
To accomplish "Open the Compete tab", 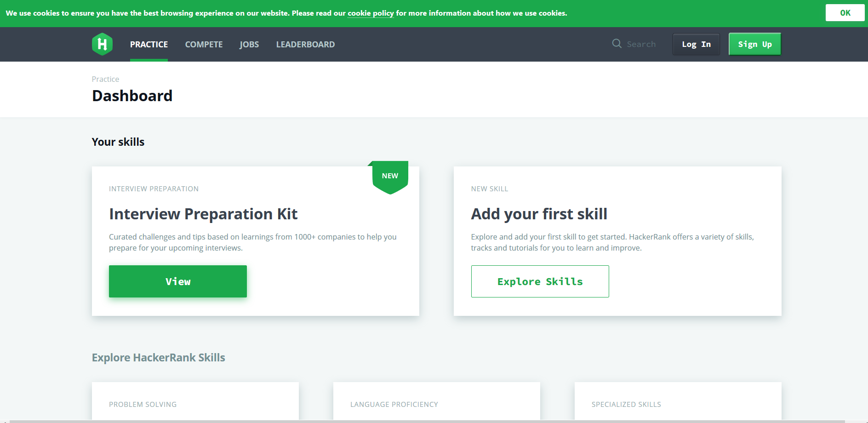I will tap(204, 45).
